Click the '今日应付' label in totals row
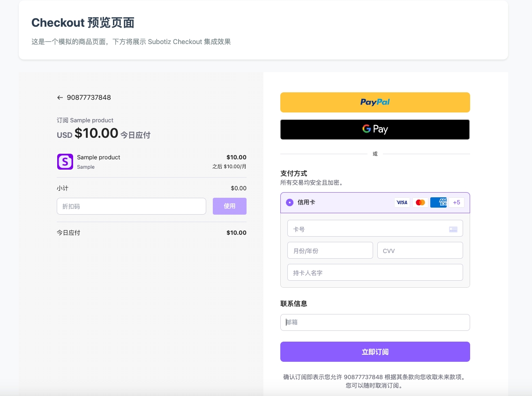 (x=68, y=233)
